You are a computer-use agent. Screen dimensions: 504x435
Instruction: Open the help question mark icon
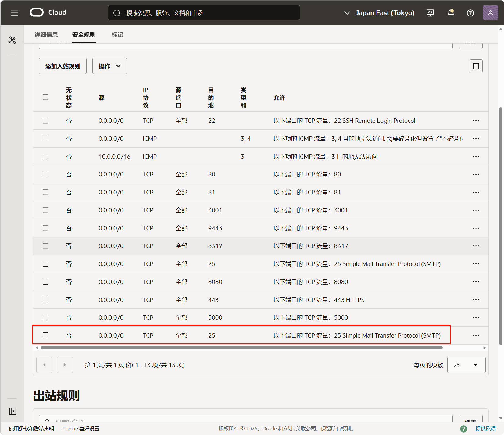(470, 13)
